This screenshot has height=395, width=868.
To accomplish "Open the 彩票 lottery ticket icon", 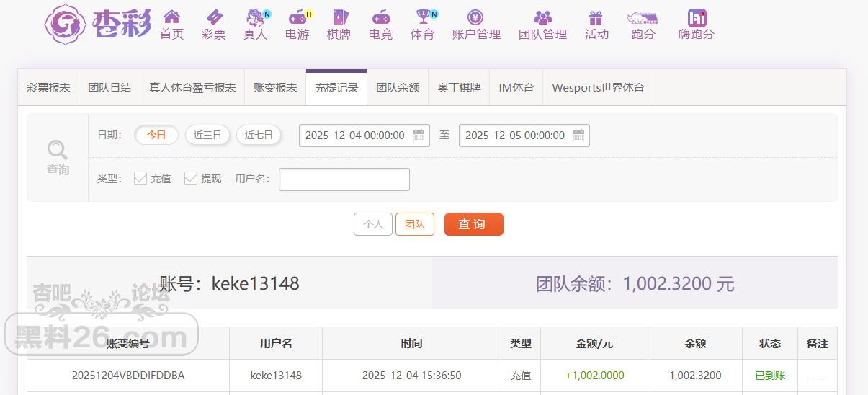I will [214, 17].
